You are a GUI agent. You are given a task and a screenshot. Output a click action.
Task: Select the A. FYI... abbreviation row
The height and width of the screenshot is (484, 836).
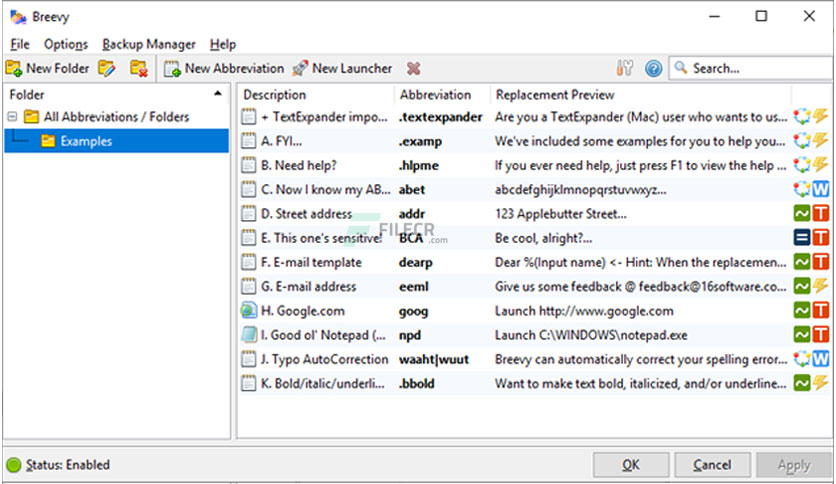tap(534, 141)
